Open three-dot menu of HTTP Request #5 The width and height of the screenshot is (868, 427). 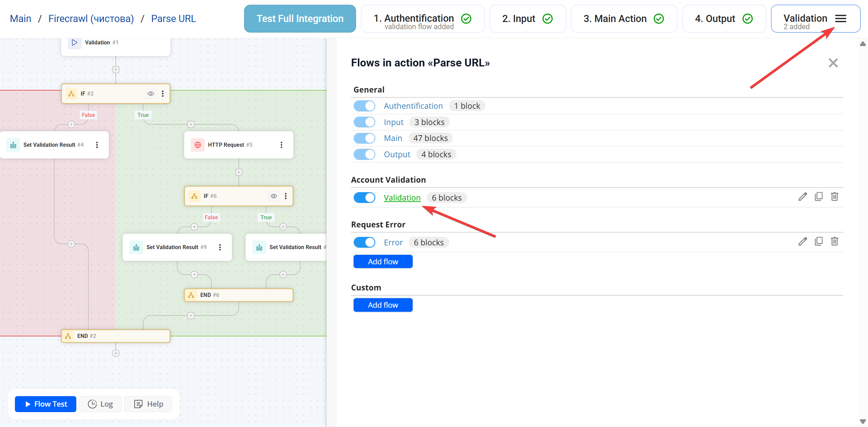[x=281, y=145]
